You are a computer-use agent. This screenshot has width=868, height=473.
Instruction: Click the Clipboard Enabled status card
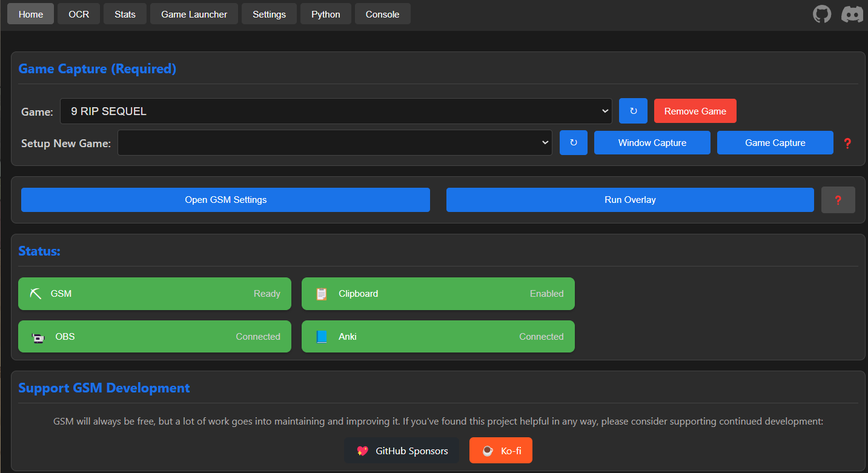(438, 294)
